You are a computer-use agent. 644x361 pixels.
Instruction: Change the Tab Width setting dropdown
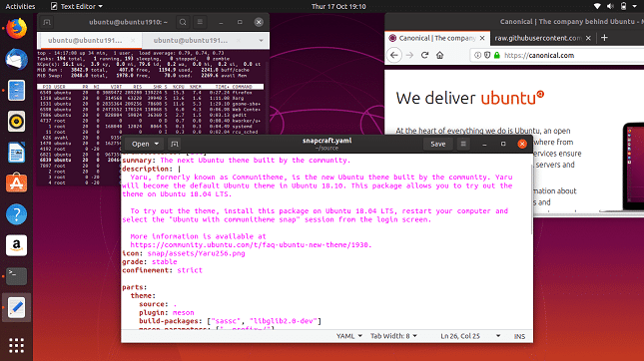[x=393, y=336]
